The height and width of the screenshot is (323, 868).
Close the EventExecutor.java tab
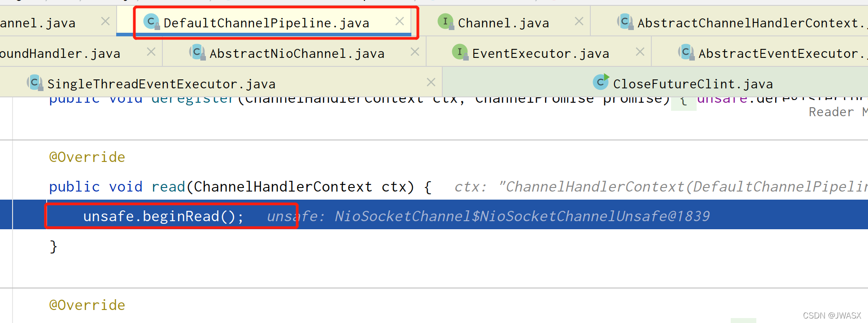pyautogui.click(x=640, y=52)
